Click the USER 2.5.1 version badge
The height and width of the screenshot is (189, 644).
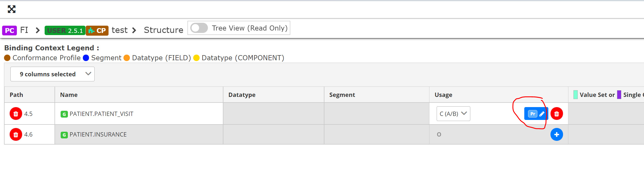click(x=65, y=30)
